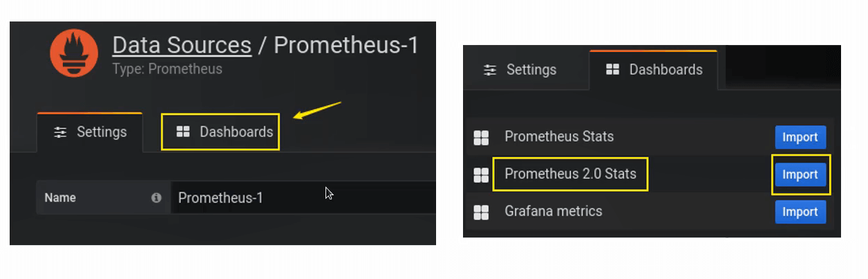868x279 pixels.
Task: Click the orange Prometheus flame logo
Action: (75, 53)
